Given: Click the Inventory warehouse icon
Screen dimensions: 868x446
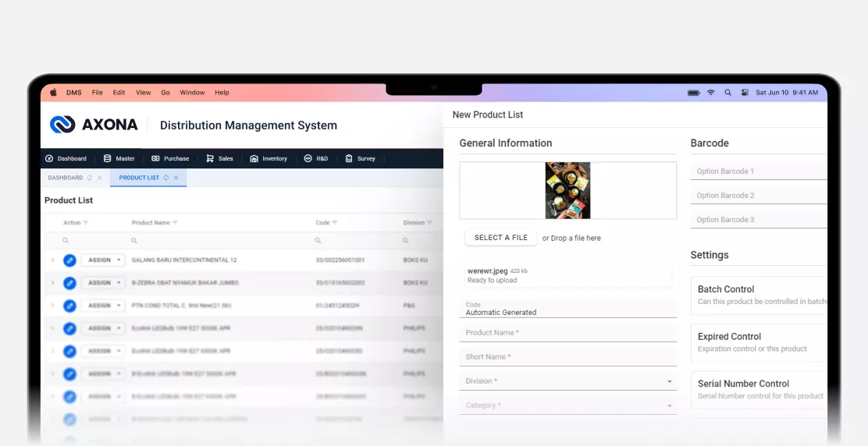Looking at the screenshot, I should [x=254, y=158].
